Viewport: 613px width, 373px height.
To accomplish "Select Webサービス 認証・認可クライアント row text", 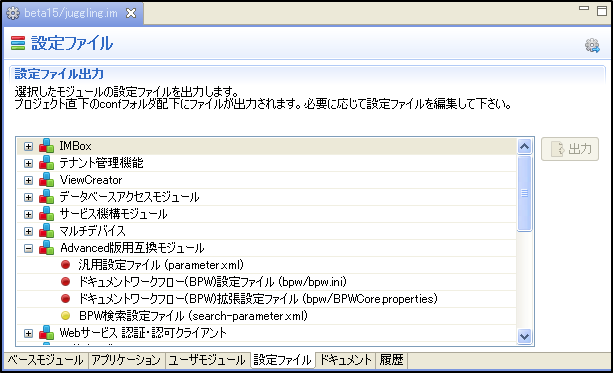I will pyautogui.click(x=143, y=333).
